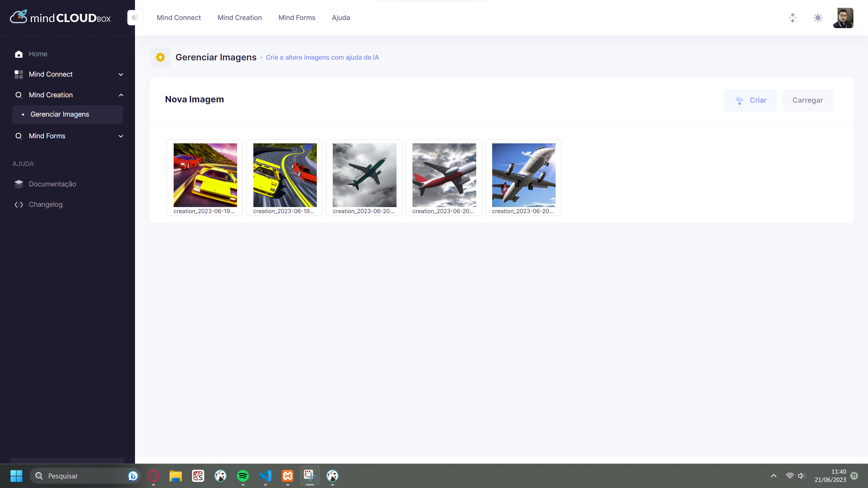Viewport: 868px width, 488px height.
Task: Open the user profile avatar menu
Action: [x=843, y=18]
